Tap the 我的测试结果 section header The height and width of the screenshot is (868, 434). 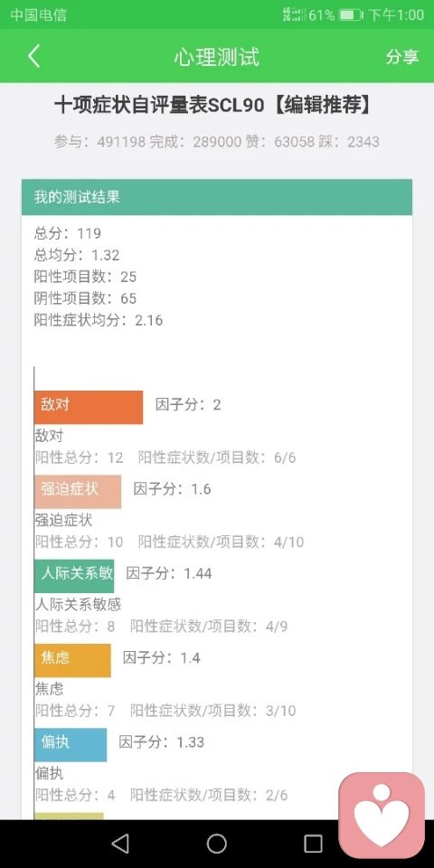click(x=217, y=197)
